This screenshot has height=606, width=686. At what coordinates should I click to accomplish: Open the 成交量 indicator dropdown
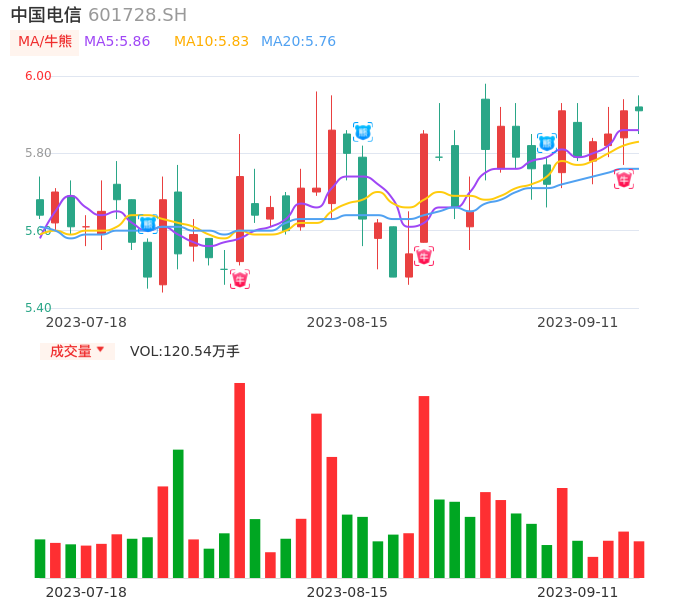77,351
